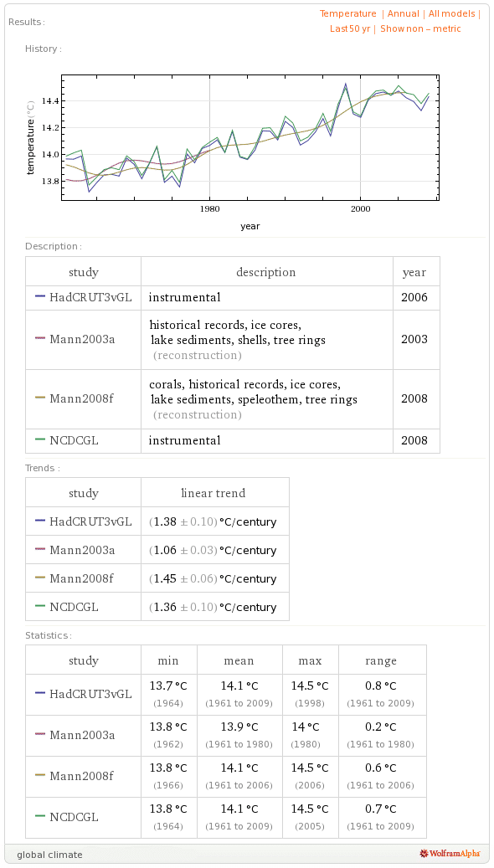Open the Temperature option link
Viewport: 494px width, 868px height.
coord(347,13)
